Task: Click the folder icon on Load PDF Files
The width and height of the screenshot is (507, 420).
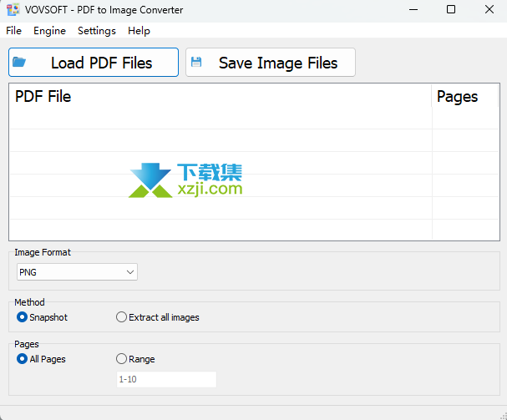Action: pyautogui.click(x=20, y=62)
